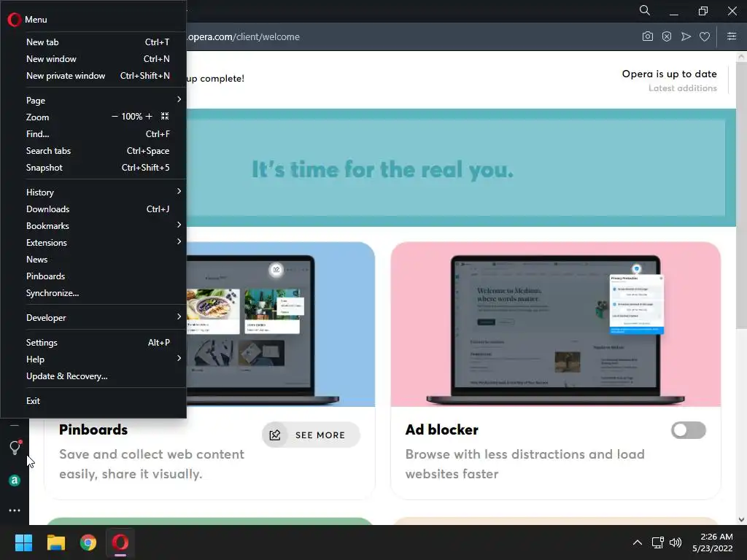
Task: Click the My Flow send arrow icon
Action: (x=686, y=36)
